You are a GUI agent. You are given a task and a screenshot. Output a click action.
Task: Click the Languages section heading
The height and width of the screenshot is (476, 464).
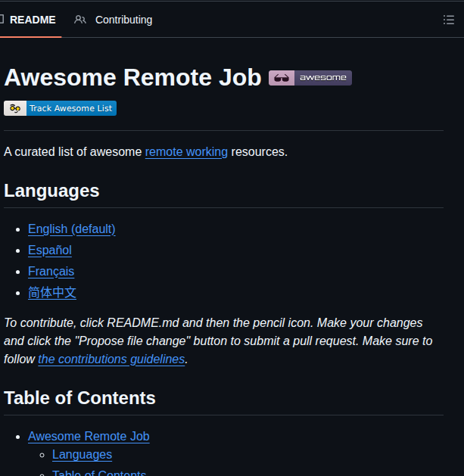51,191
